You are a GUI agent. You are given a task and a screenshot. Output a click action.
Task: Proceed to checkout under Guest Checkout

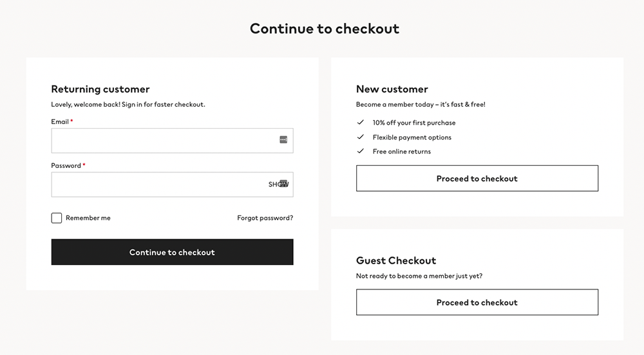(x=477, y=302)
